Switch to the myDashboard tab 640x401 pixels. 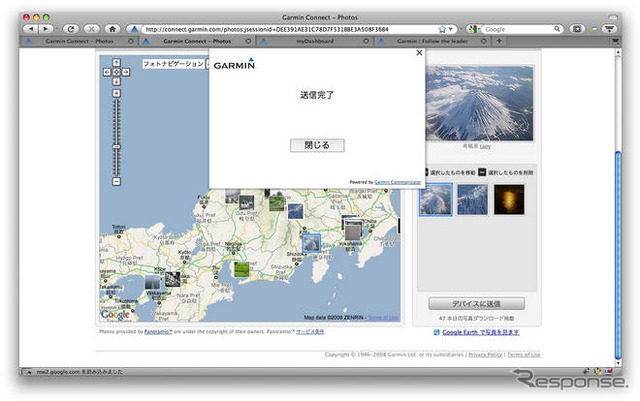pos(315,41)
